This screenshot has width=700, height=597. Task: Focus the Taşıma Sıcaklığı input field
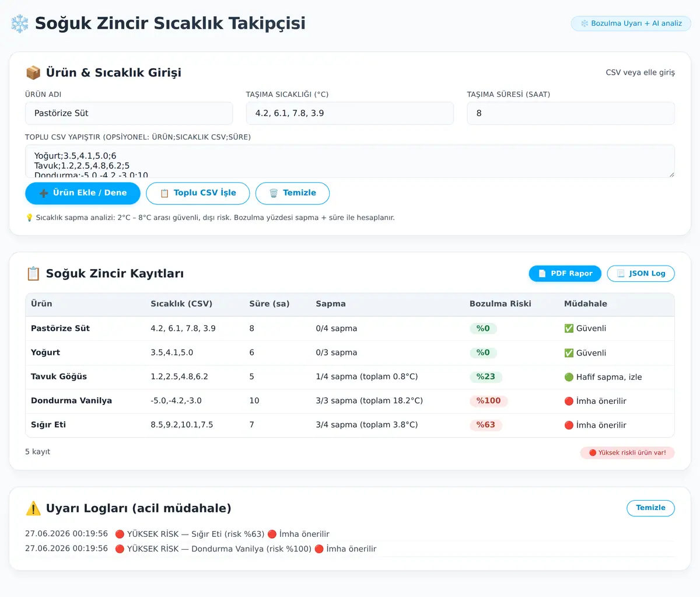350,113
